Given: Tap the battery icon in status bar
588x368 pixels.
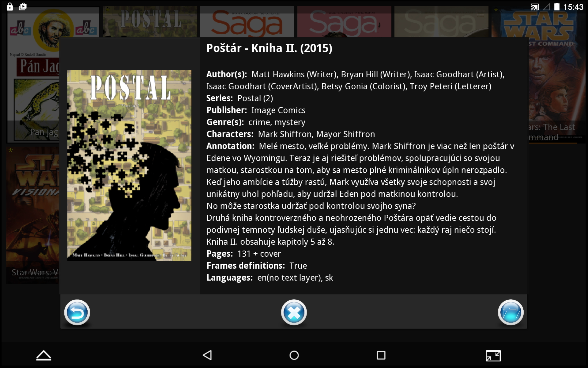Looking at the screenshot, I should coord(557,7).
